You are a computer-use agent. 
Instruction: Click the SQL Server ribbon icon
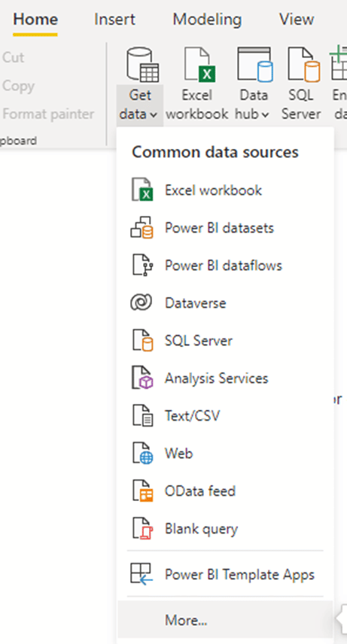tap(303, 65)
